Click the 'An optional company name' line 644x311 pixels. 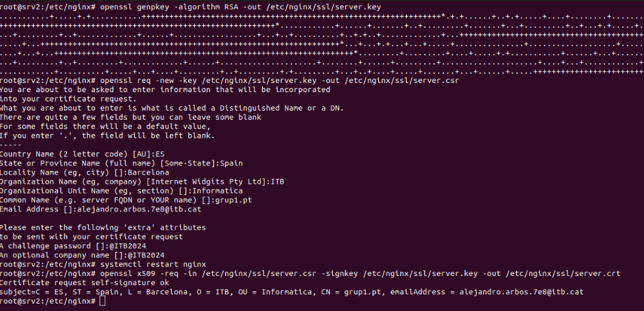point(83,255)
